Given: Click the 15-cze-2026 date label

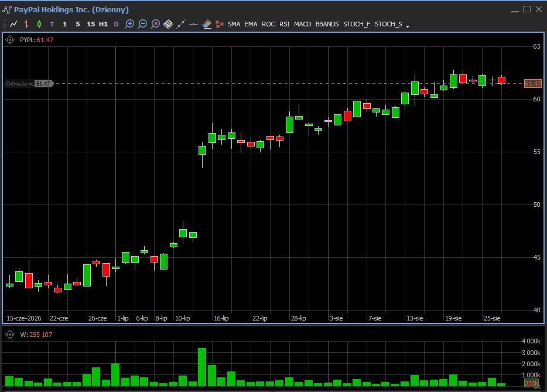Looking at the screenshot, I should pyautogui.click(x=24, y=318).
